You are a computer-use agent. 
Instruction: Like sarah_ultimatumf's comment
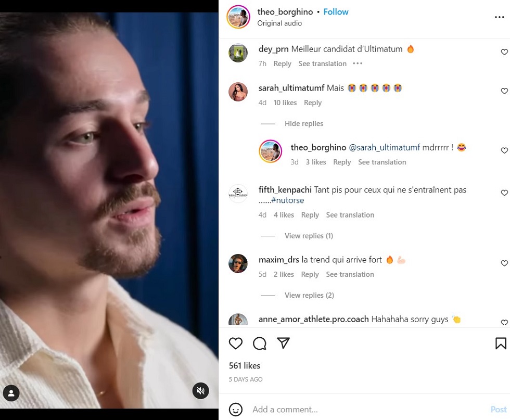tap(504, 91)
